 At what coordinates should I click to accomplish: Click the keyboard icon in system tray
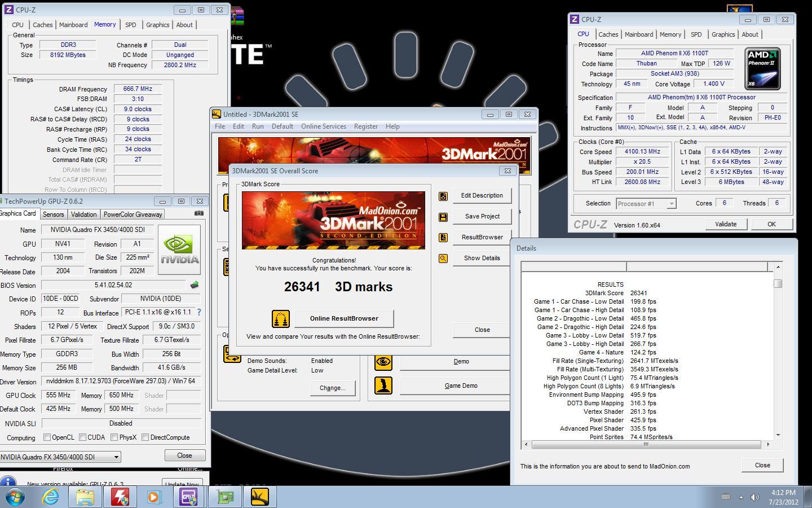pos(726,497)
